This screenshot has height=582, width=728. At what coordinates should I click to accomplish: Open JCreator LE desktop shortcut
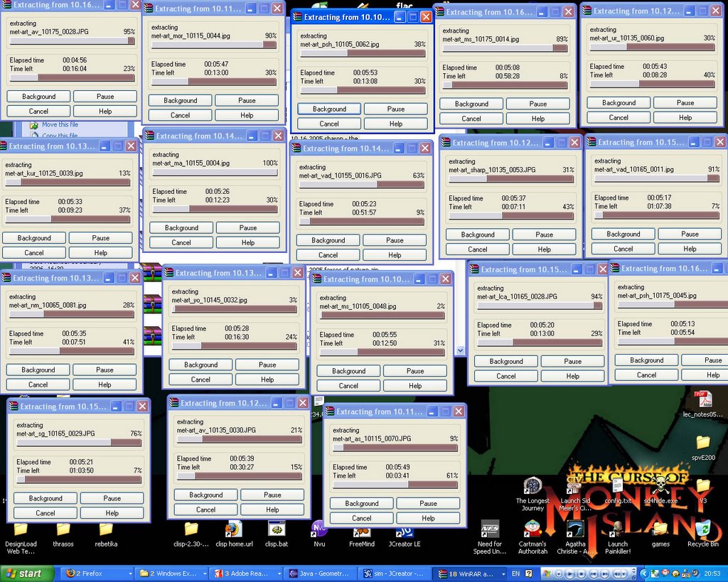405,534
